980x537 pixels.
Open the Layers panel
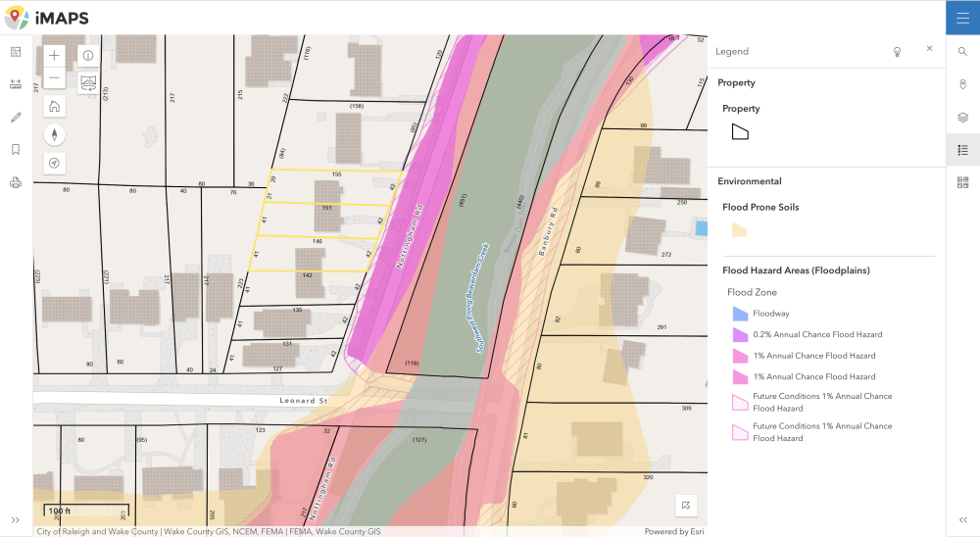coord(962,118)
